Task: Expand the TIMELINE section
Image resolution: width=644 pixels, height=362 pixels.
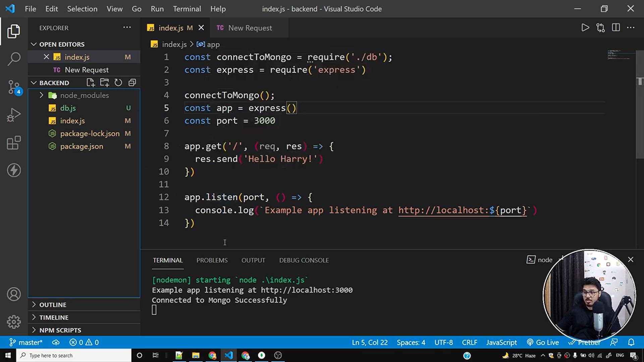Action: pos(84,317)
